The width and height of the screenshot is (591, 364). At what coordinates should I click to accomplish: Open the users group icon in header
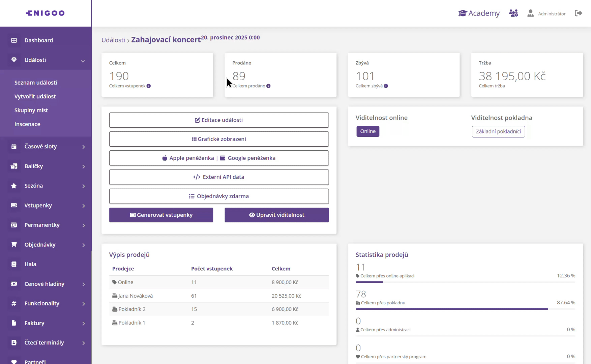pyautogui.click(x=513, y=13)
